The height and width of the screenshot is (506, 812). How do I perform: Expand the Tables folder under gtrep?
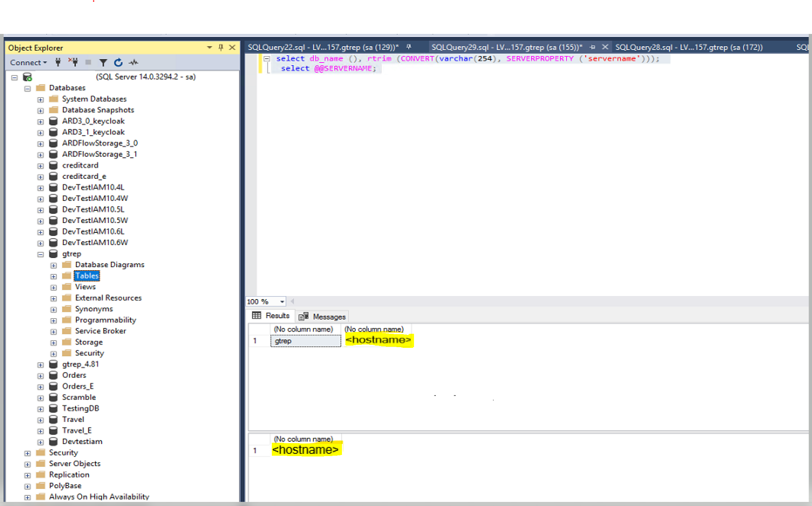[53, 276]
